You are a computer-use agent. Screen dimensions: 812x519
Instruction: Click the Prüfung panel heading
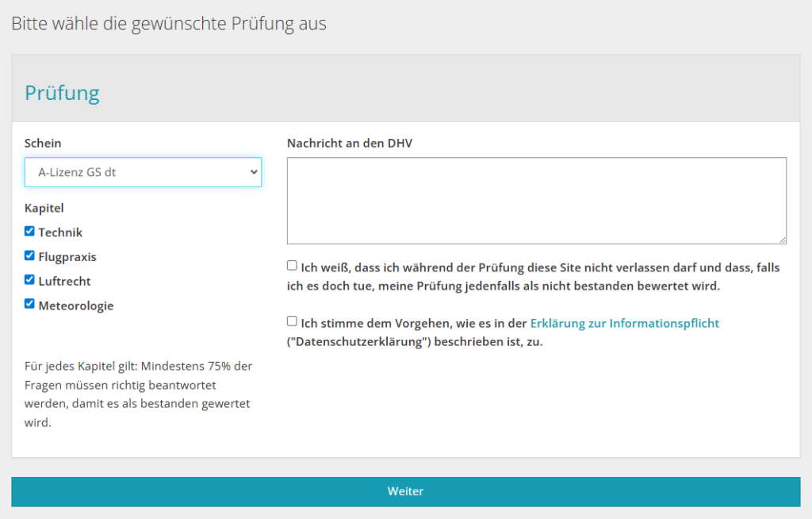coord(62,93)
